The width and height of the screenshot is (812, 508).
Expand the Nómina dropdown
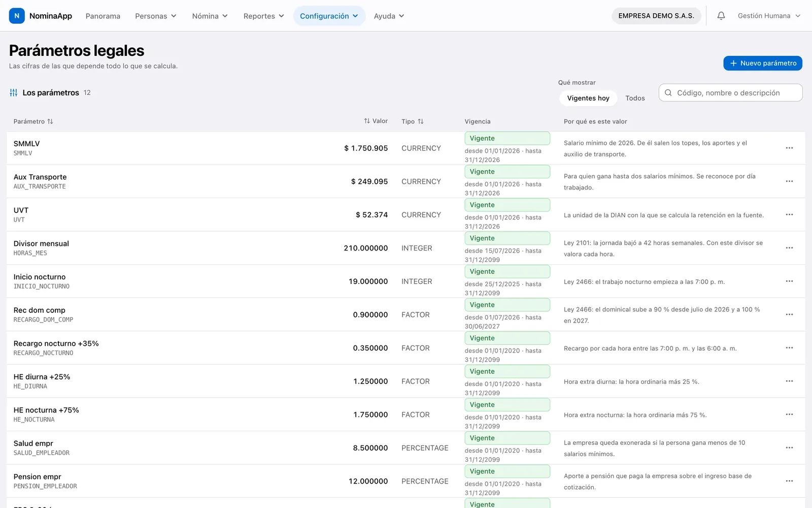coord(210,16)
